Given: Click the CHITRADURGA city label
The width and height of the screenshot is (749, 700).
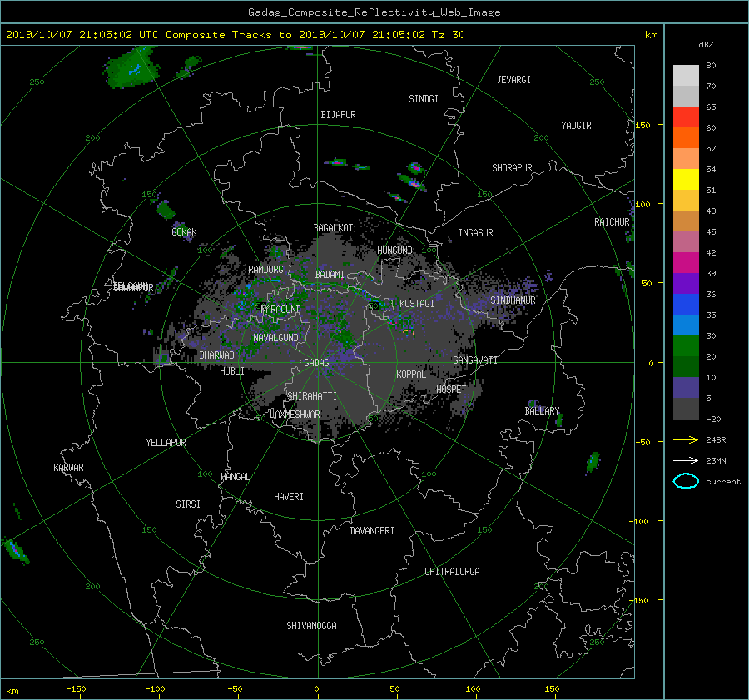Looking at the screenshot, I should 453,572.
